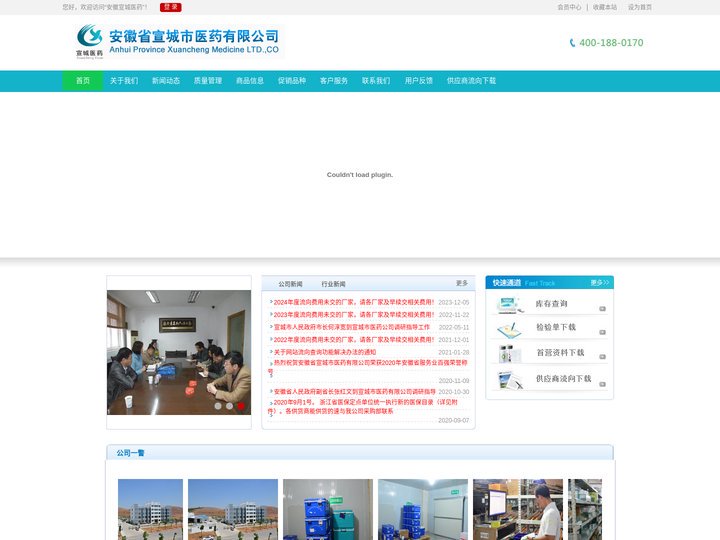Open 关于网站流向查询功能解决办法的通知
The image size is (720, 540).
click(325, 352)
